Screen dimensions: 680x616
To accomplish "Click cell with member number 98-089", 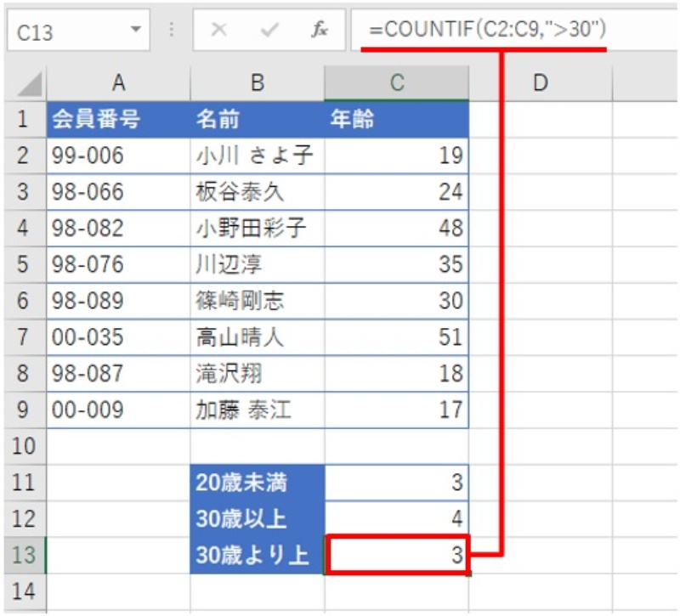I will 118,301.
